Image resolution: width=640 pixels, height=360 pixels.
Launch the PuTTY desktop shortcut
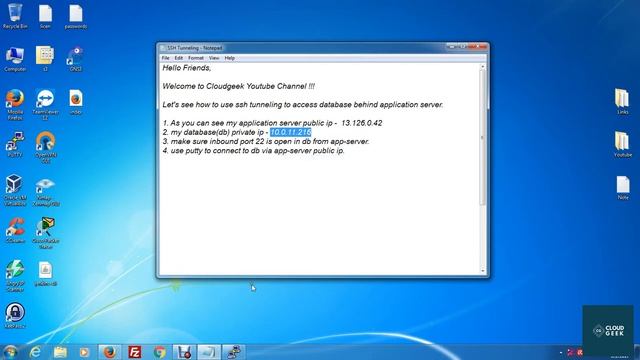(x=15, y=145)
